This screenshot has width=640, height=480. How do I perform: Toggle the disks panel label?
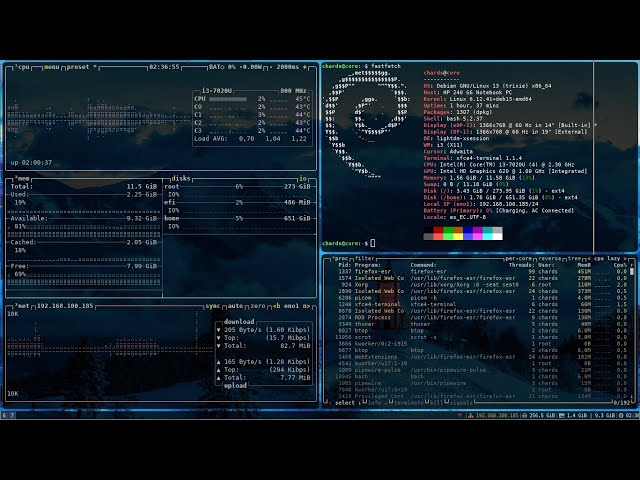(181, 178)
